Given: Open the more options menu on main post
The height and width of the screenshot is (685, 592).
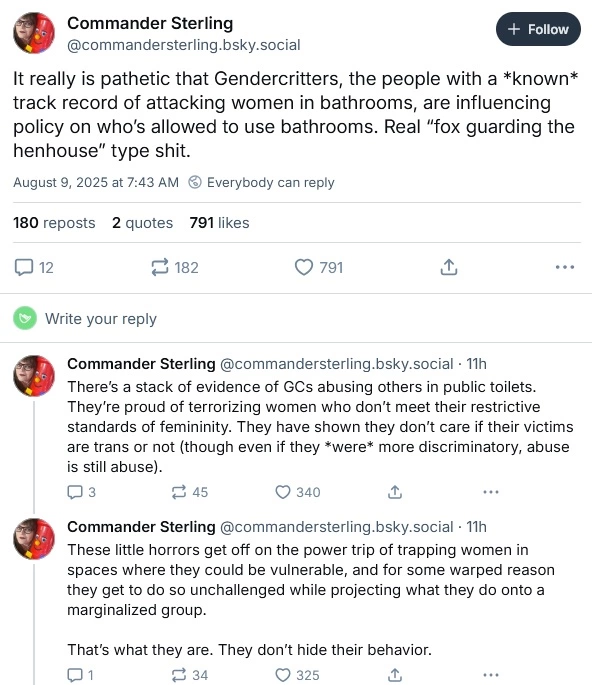Looking at the screenshot, I should pyautogui.click(x=564, y=267).
